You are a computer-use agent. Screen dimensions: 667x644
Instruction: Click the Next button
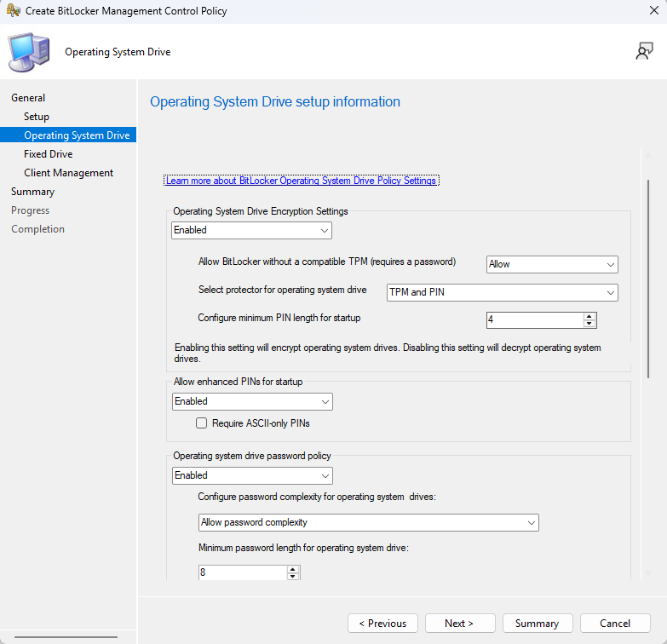[x=460, y=624]
